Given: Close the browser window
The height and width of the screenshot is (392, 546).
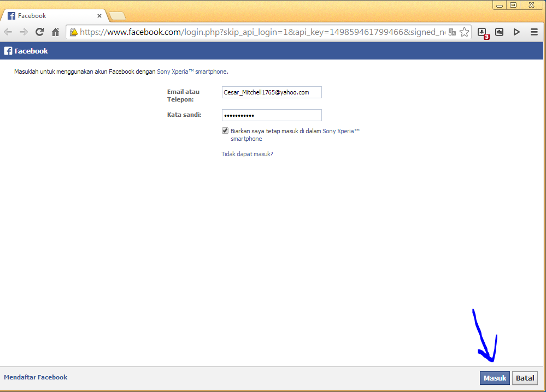Looking at the screenshot, I should coord(532,5).
